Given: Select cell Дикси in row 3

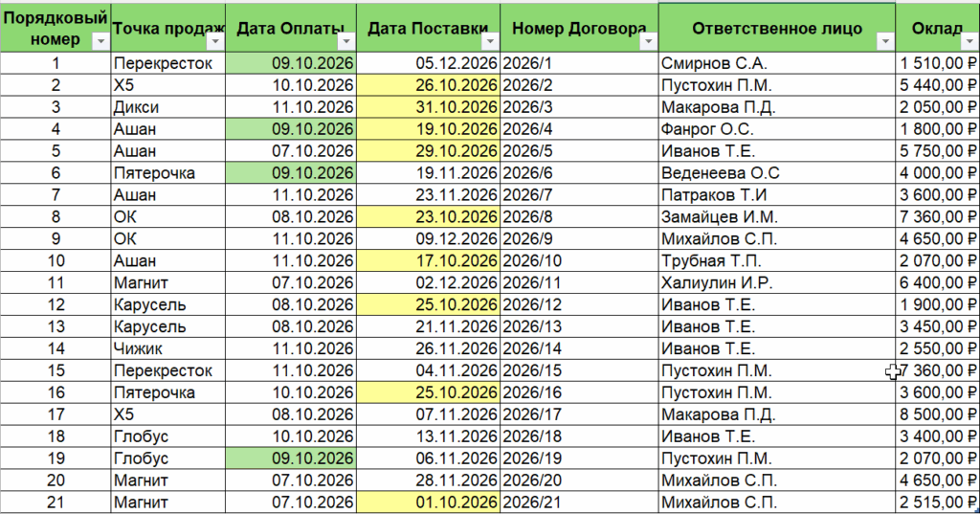Looking at the screenshot, I should click(168, 107).
